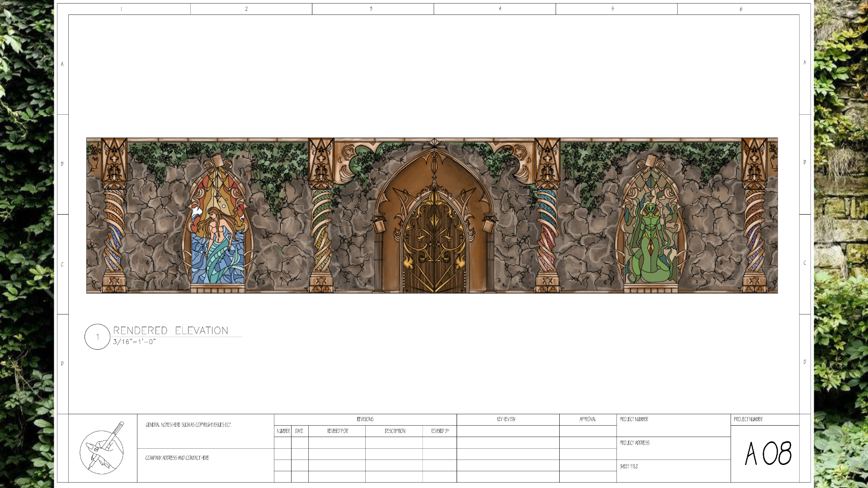Click the grid column marker 3 at top
Image resolution: width=868 pixels, height=488 pixels.
click(371, 9)
